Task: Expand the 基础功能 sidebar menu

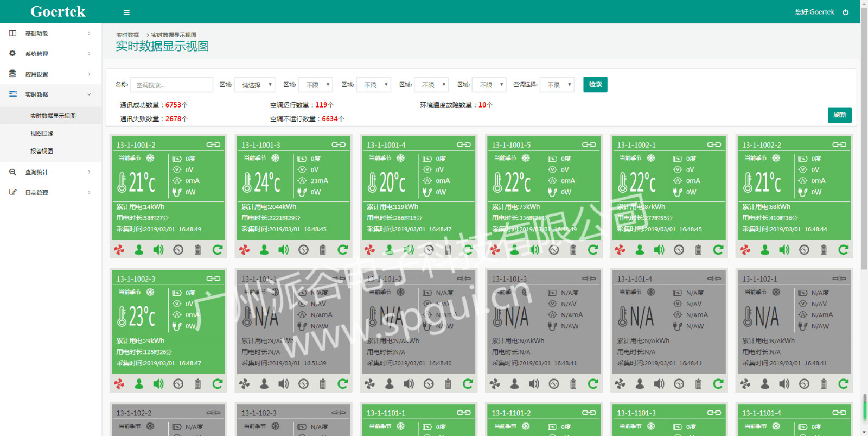Action: (x=50, y=34)
